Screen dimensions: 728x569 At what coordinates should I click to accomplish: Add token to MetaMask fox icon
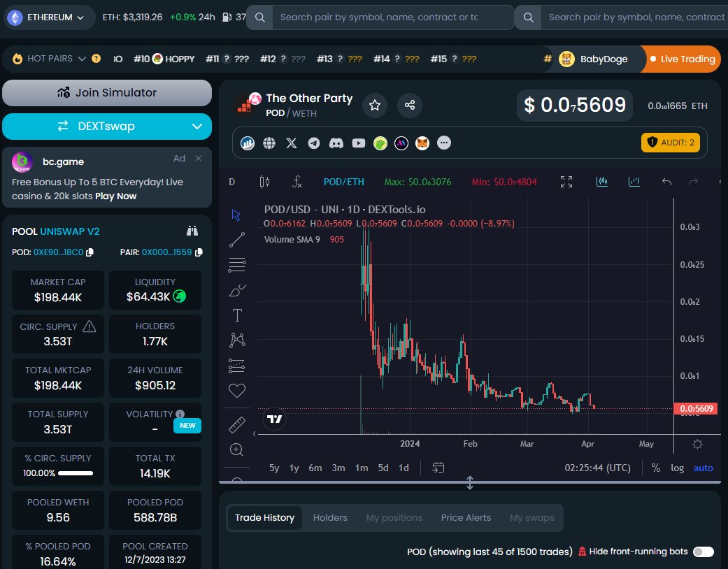click(422, 143)
